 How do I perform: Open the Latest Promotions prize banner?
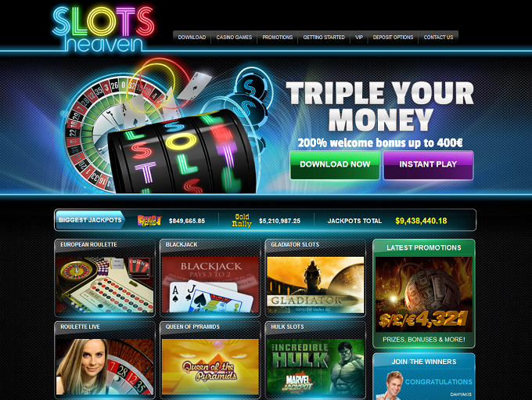tap(424, 294)
